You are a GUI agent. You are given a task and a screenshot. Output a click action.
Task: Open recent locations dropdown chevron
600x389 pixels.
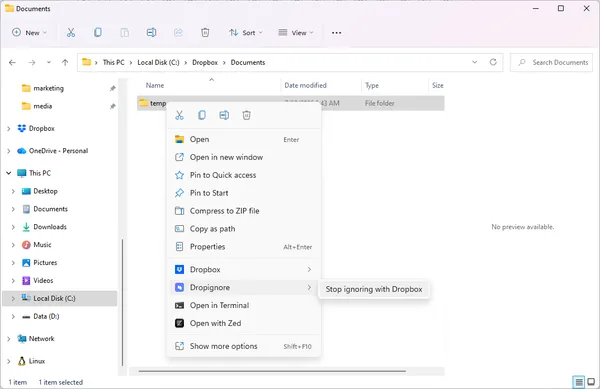pyautogui.click(x=49, y=62)
